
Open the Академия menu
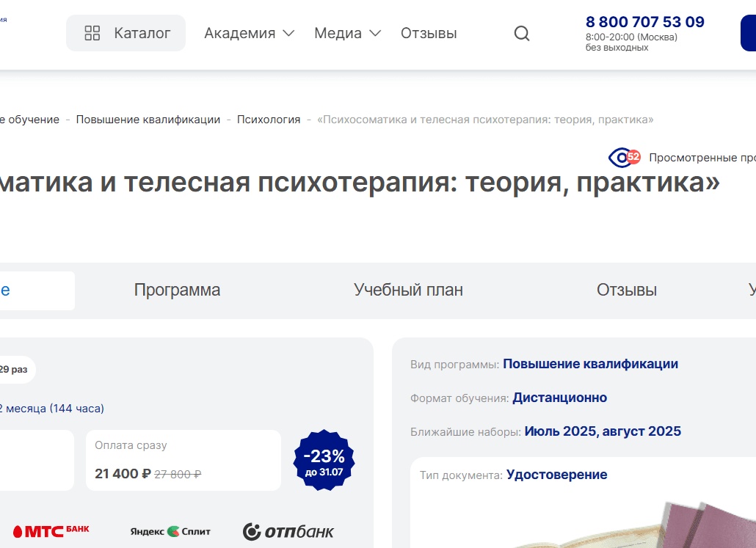point(250,33)
